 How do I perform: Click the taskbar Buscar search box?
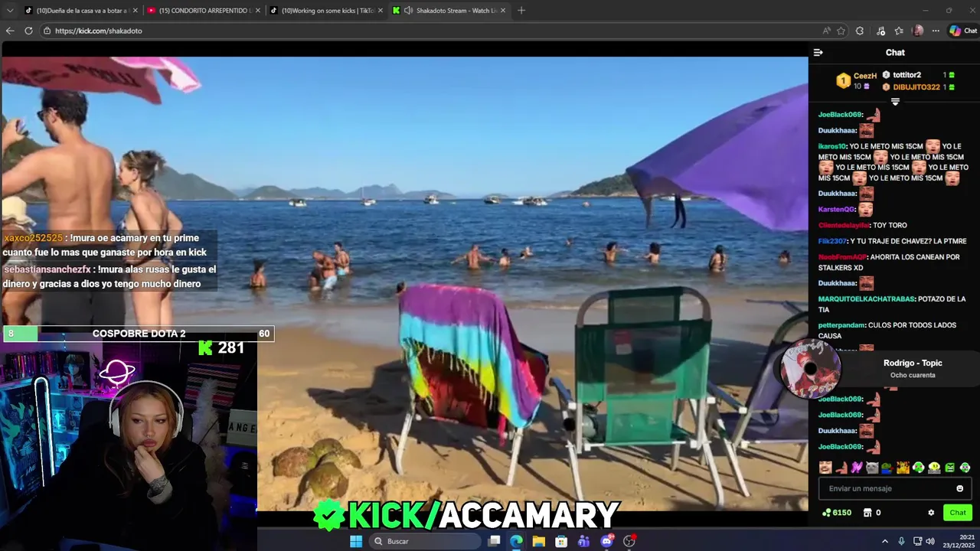pos(426,541)
